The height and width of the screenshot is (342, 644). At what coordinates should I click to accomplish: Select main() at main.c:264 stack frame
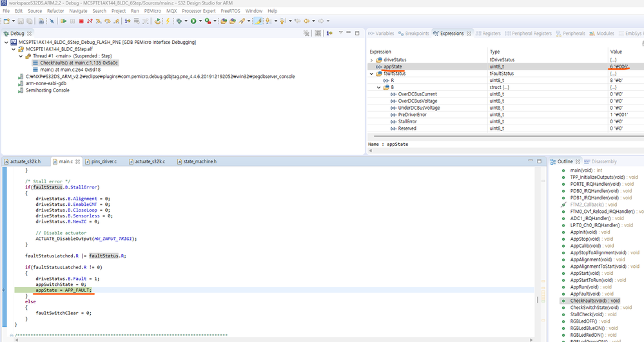point(66,70)
